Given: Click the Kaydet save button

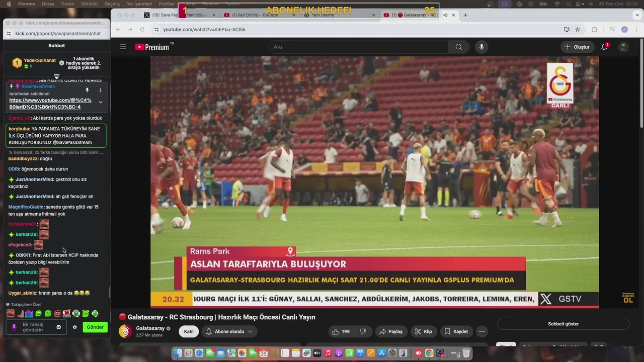Looking at the screenshot, I should click(x=456, y=331).
